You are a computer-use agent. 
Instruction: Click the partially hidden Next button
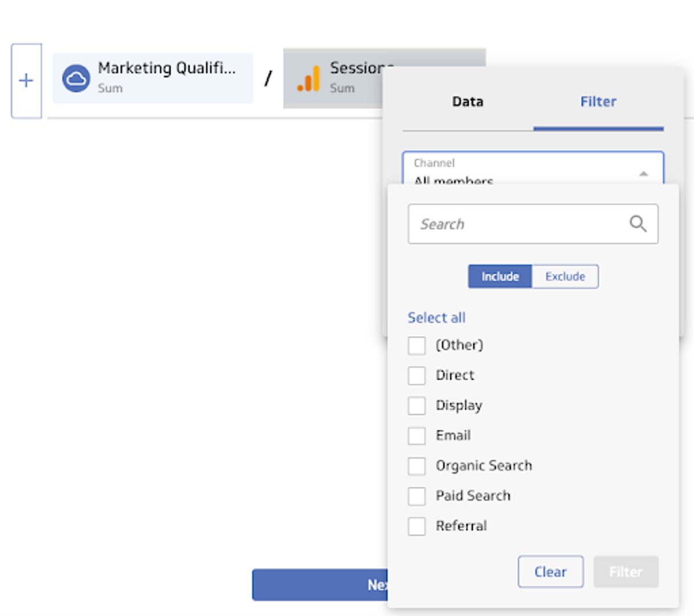(320, 585)
